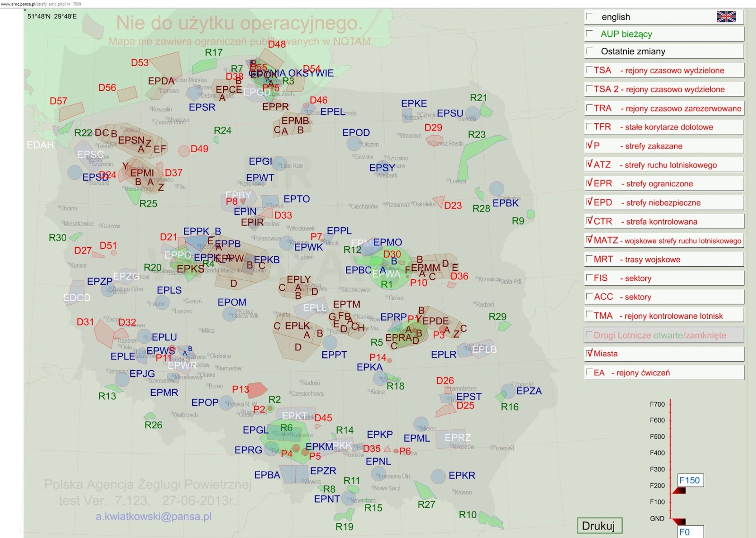This screenshot has height=538, width=756.
Task: Show TSA rejony czasowo wydzielone
Action: pos(589,69)
